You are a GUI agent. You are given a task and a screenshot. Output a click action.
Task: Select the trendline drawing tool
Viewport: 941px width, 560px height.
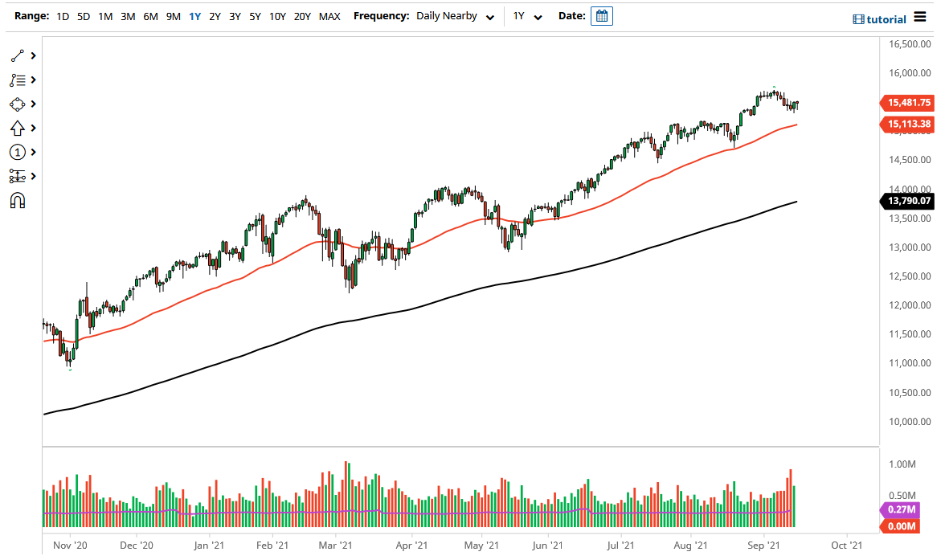pyautogui.click(x=17, y=55)
